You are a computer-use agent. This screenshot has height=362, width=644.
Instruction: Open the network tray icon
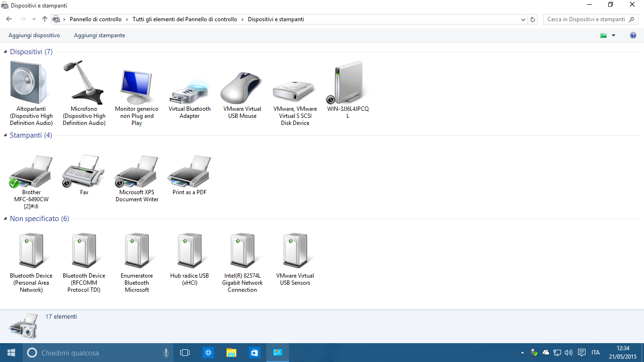[557, 353]
